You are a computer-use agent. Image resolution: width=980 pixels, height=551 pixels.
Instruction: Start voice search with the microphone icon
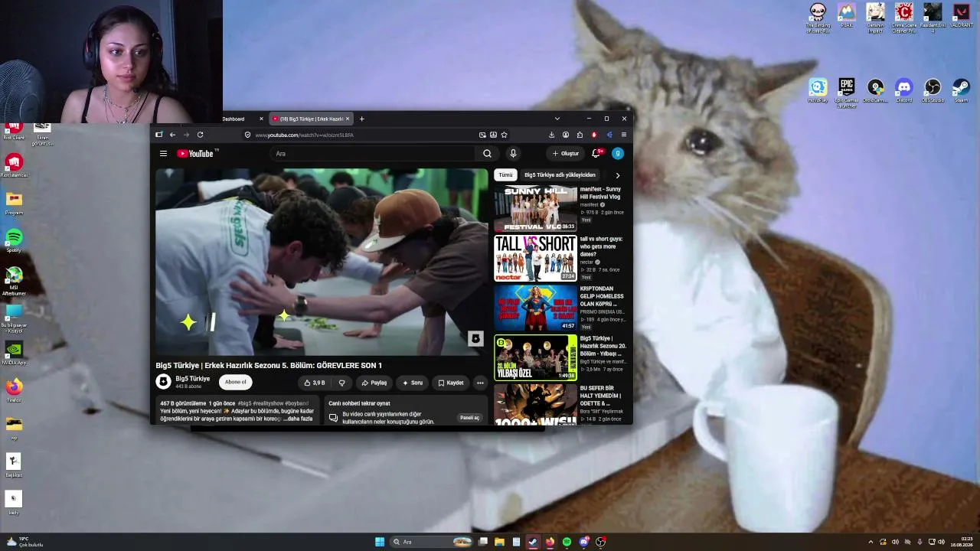[x=513, y=153]
